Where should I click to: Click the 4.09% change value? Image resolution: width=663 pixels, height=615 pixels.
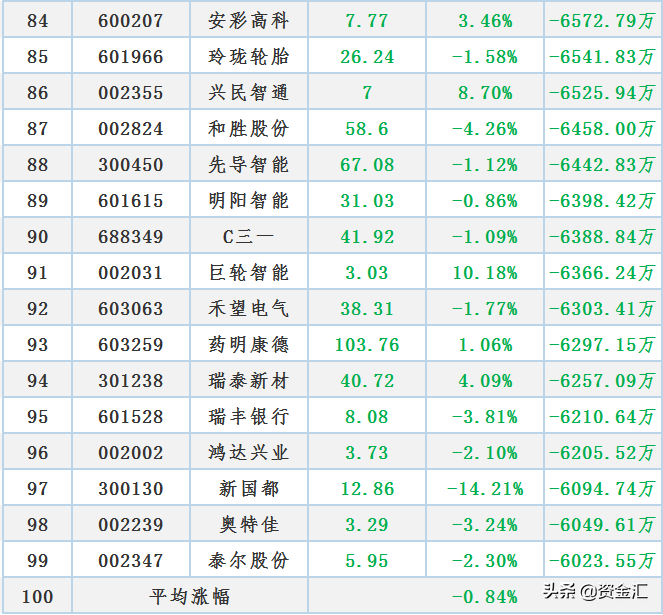(485, 380)
